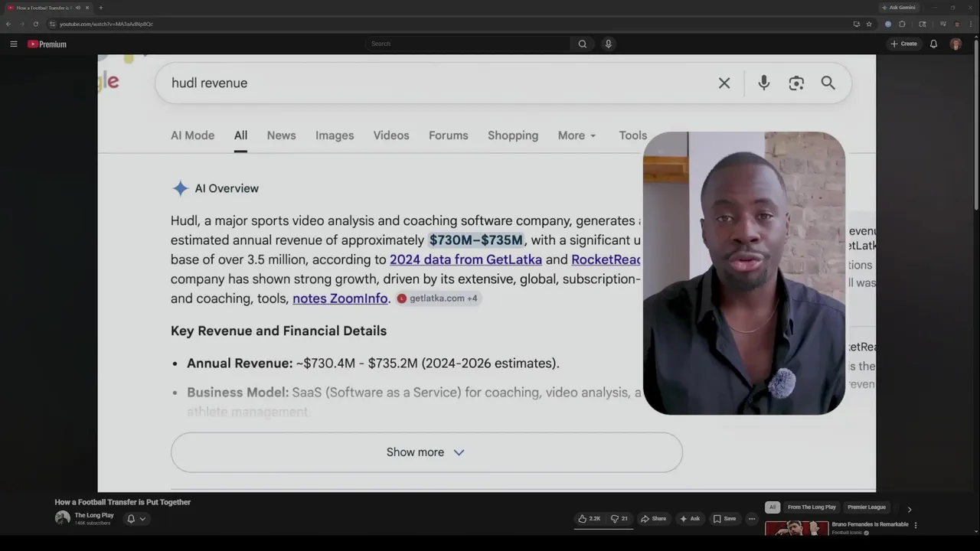The image size is (980, 551).
Task: Open the Chrome profile avatar in toolbar
Action: tap(957, 24)
